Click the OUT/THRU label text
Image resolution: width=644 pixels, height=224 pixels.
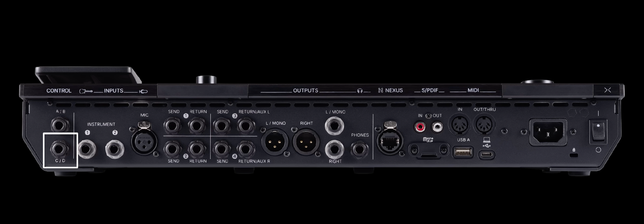[485, 109]
